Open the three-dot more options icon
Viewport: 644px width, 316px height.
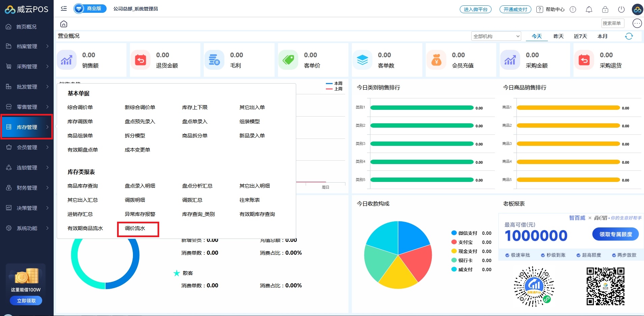pos(637,23)
